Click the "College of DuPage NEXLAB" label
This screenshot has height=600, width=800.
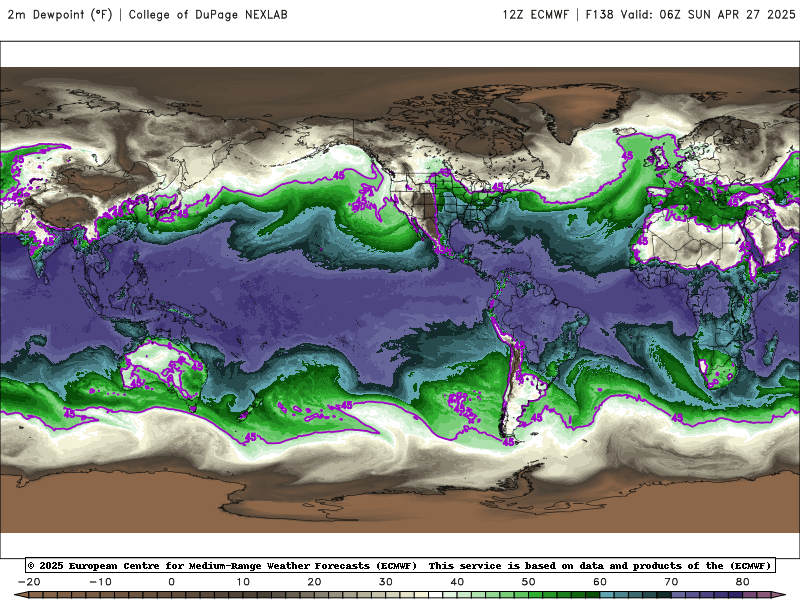208,14
